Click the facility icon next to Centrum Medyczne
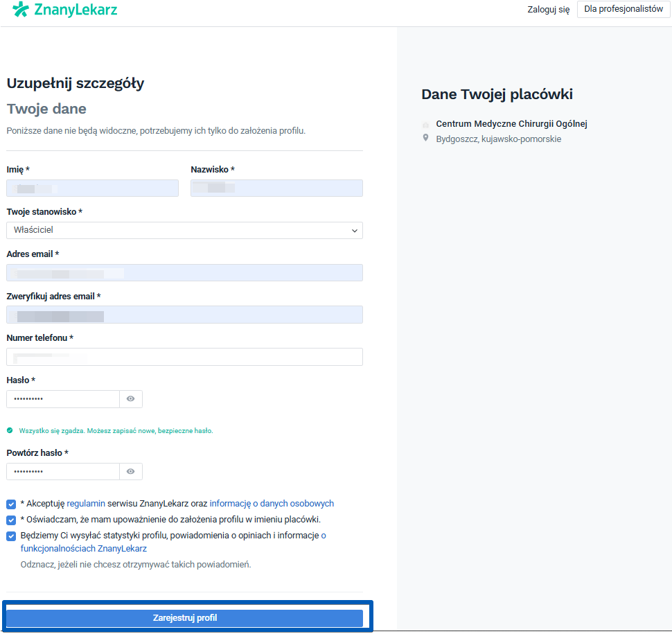 [x=425, y=125]
